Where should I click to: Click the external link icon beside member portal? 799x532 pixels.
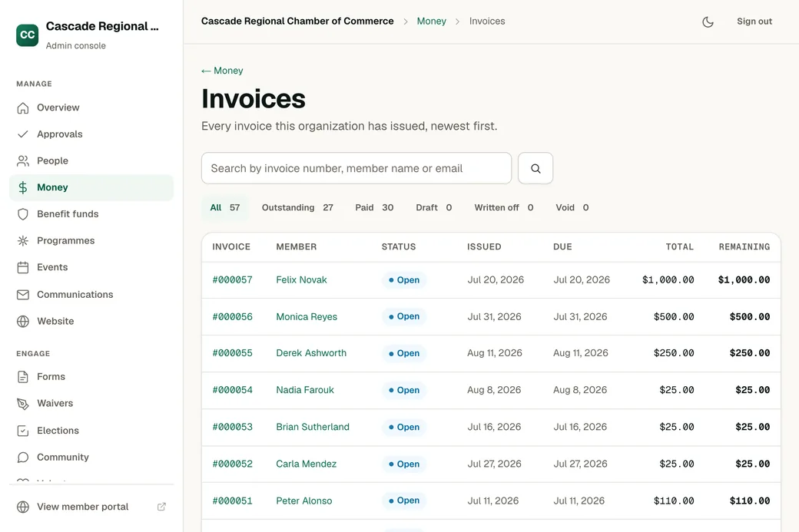pyautogui.click(x=161, y=507)
